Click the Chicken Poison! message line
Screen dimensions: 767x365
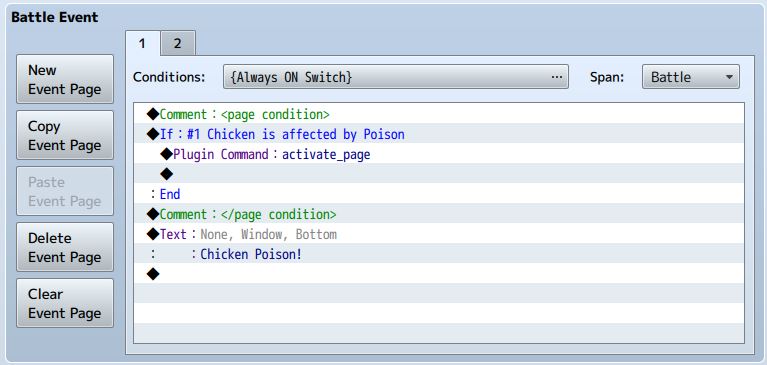[439, 254]
